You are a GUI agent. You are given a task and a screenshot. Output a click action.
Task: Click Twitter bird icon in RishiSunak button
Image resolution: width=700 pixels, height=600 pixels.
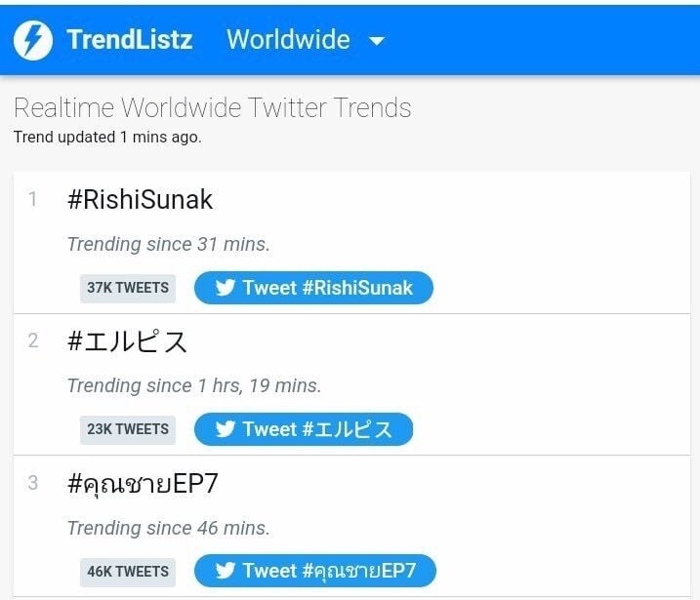point(226,288)
